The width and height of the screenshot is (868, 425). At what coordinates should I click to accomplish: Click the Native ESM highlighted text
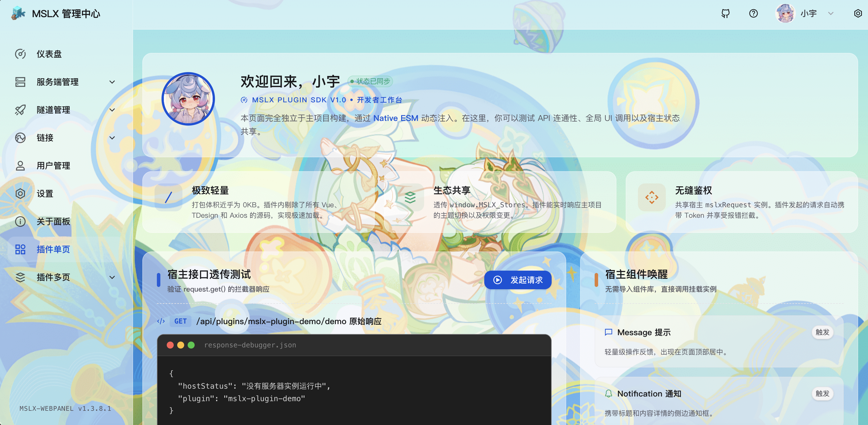coord(396,118)
